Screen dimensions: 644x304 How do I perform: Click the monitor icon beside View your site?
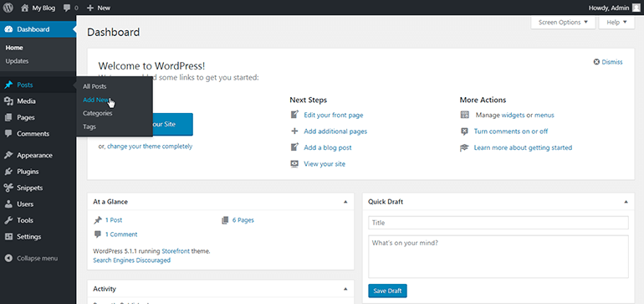pyautogui.click(x=294, y=163)
